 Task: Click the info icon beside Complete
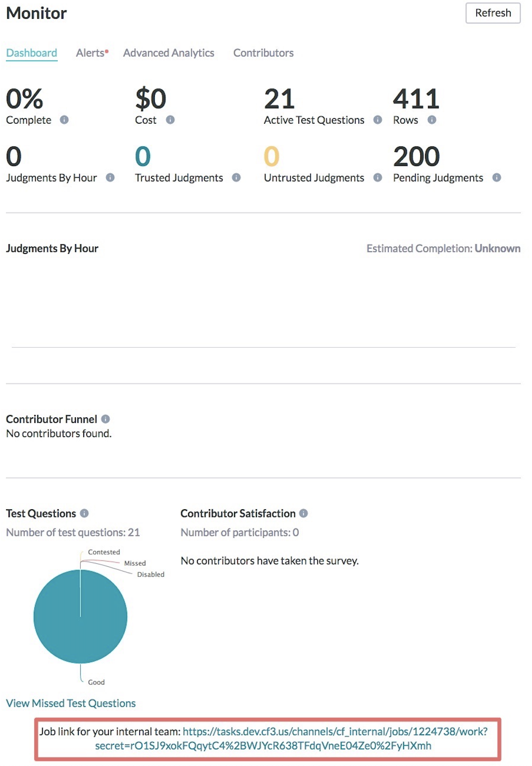[x=64, y=120]
